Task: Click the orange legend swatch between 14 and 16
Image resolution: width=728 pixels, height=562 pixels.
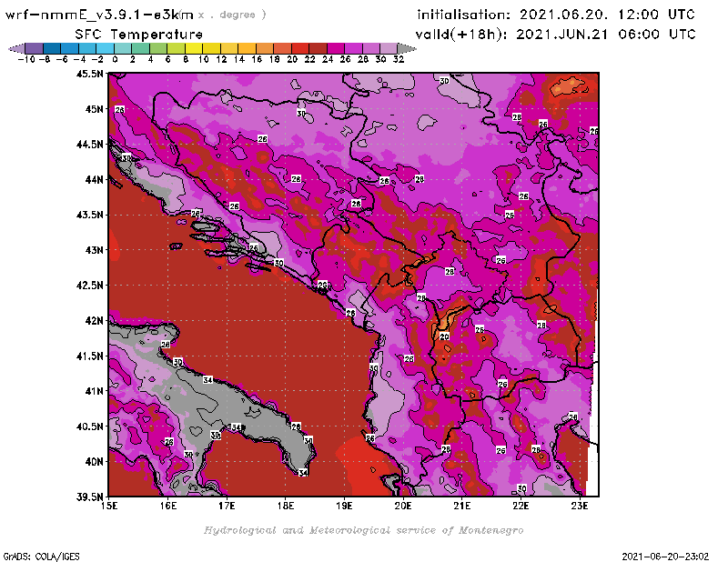Action: tap(247, 49)
